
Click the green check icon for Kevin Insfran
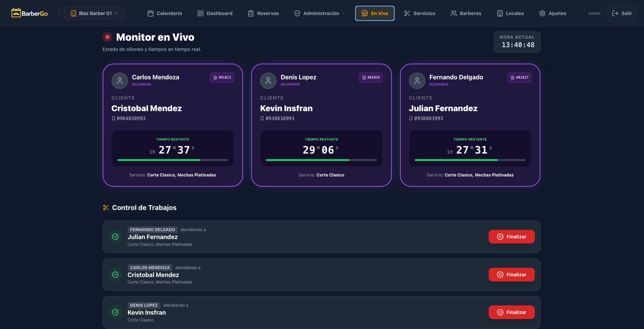pyautogui.click(x=116, y=312)
